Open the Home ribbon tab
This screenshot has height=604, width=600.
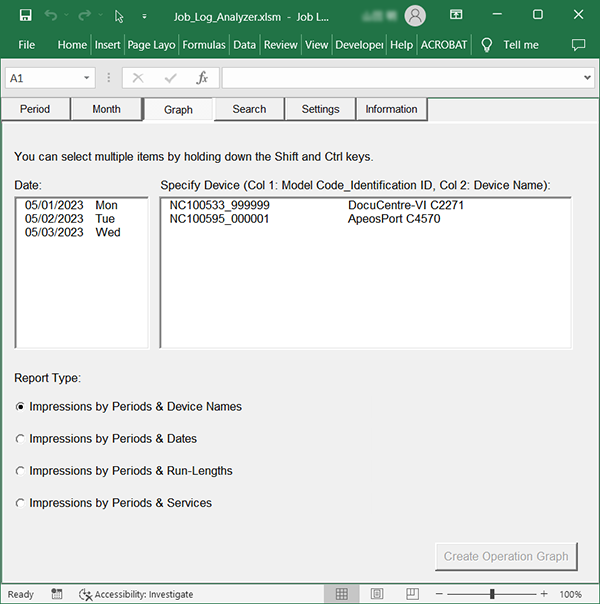(x=72, y=45)
